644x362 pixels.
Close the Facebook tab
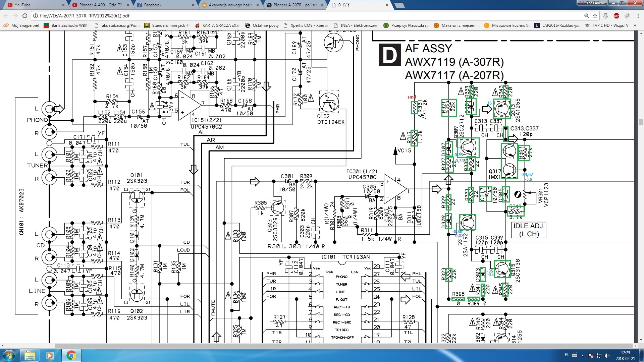[x=193, y=5]
